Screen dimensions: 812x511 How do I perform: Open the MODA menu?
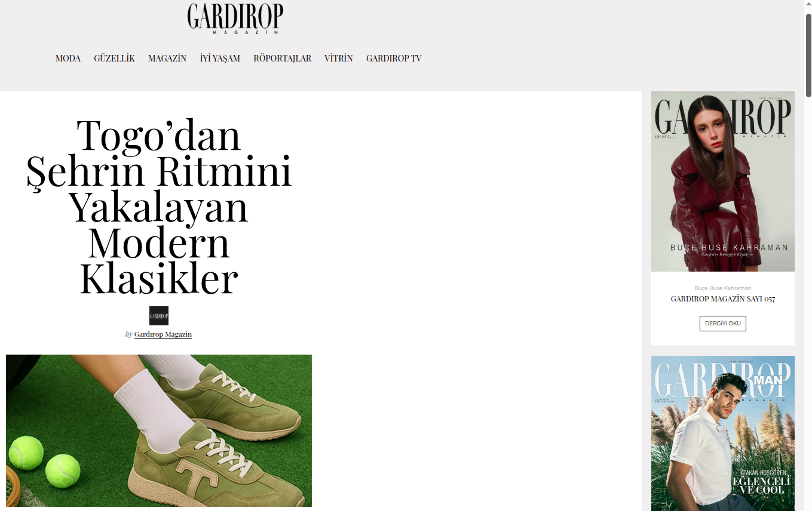[68, 59]
